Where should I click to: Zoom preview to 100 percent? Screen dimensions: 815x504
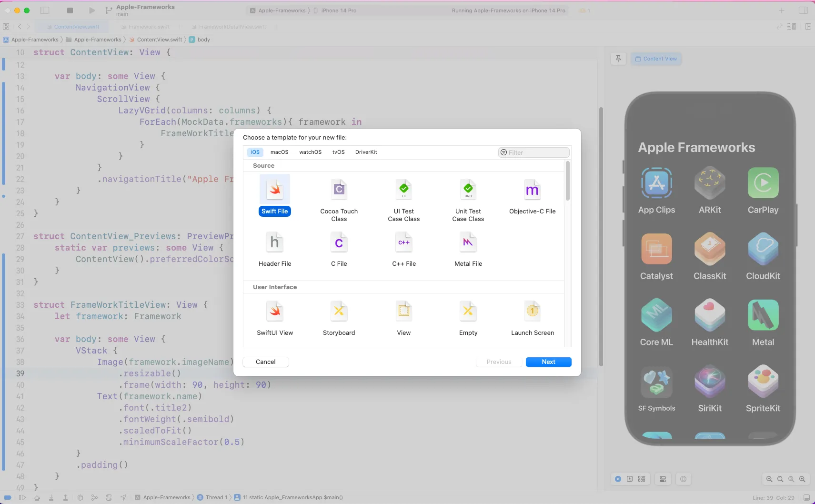pos(780,479)
